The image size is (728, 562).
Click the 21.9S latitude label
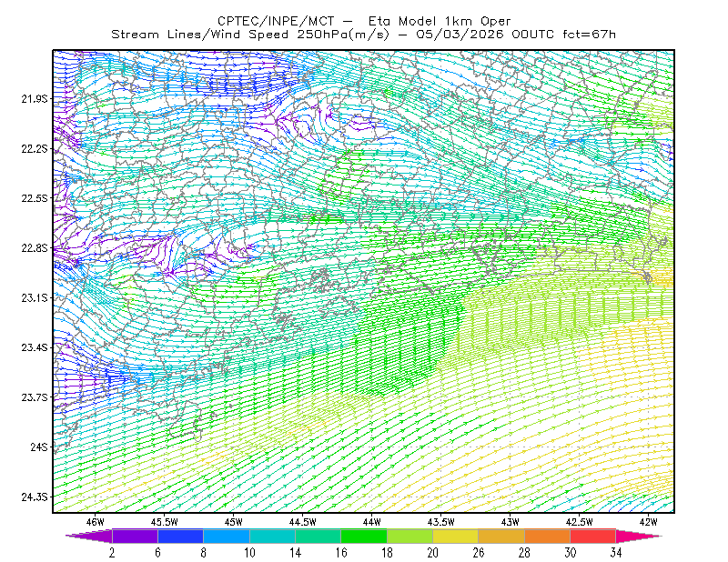click(35, 99)
